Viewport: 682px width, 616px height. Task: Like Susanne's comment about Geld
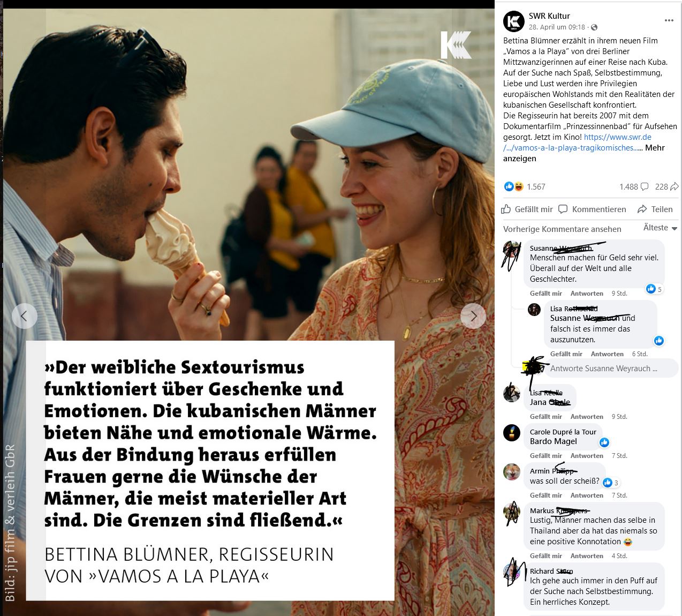click(546, 294)
